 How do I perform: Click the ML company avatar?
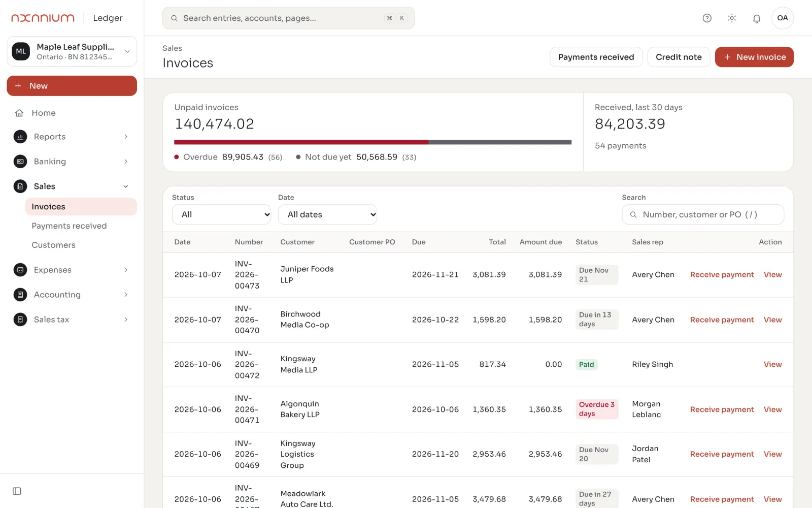click(21, 51)
